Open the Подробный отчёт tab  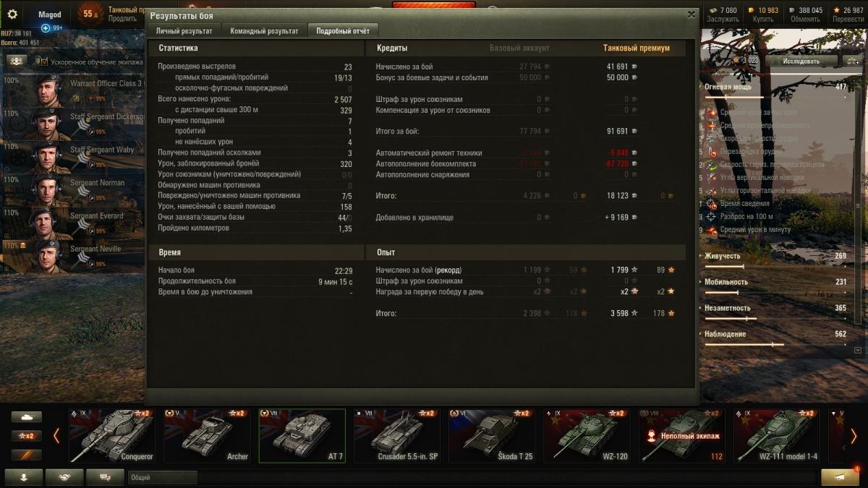[343, 31]
